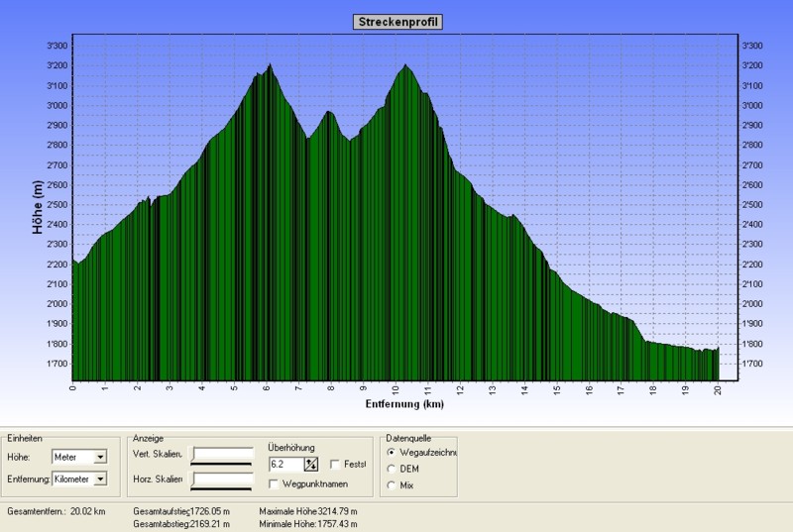
Task: Click the Überhöhung value field
Action: click(x=285, y=464)
